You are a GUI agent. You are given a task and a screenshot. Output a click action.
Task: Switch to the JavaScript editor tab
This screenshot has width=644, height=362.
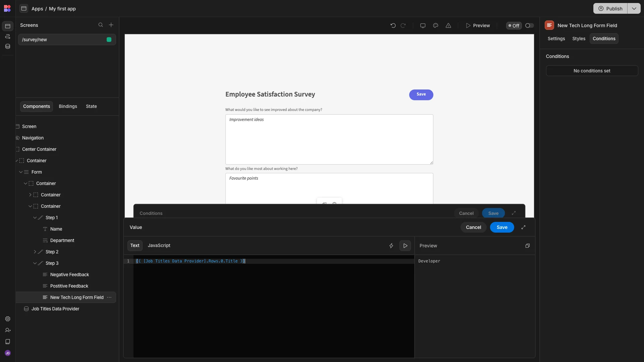159,245
